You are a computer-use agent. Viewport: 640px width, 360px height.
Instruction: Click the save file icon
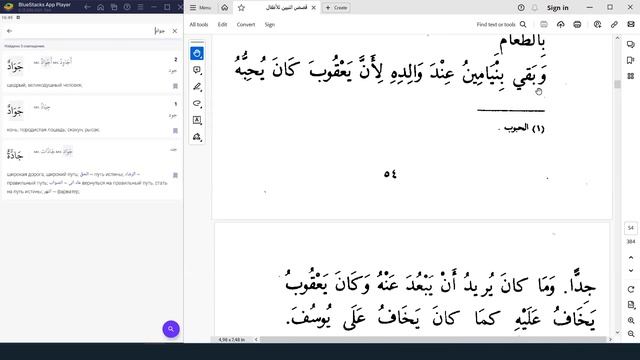[544, 24]
